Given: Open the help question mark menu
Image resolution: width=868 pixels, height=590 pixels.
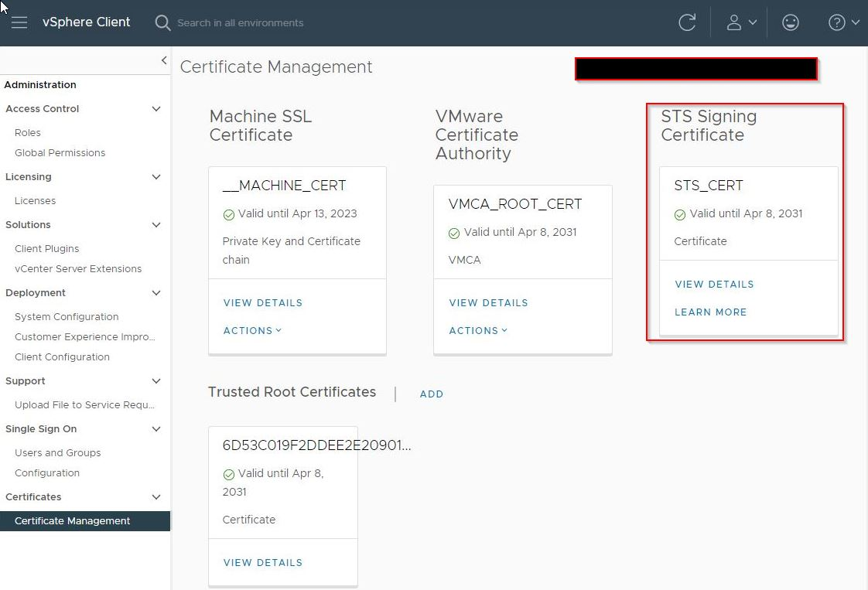Looking at the screenshot, I should pos(844,22).
